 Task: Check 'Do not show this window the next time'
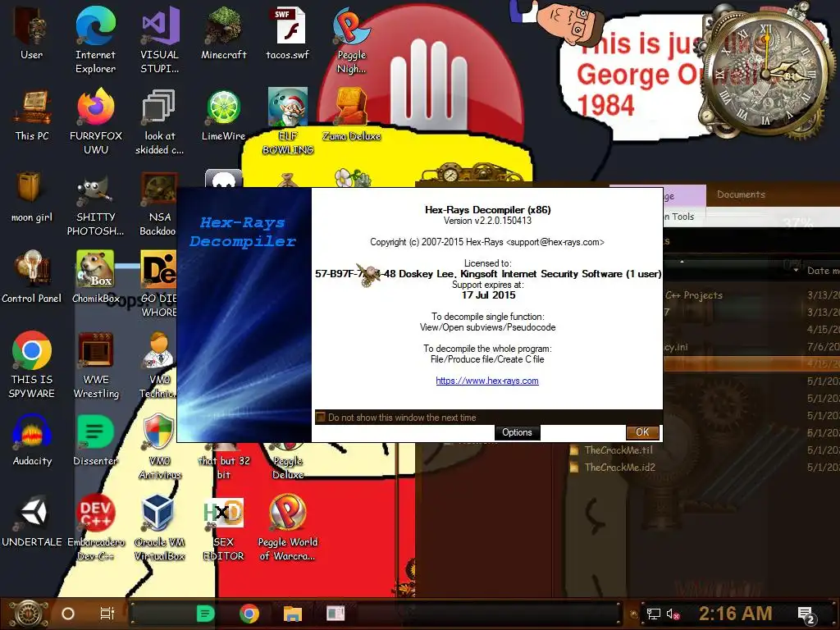coord(321,418)
